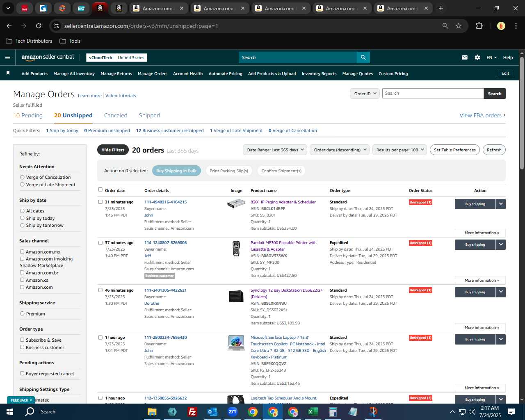Open a new browser tab with plus icon

point(441,8)
